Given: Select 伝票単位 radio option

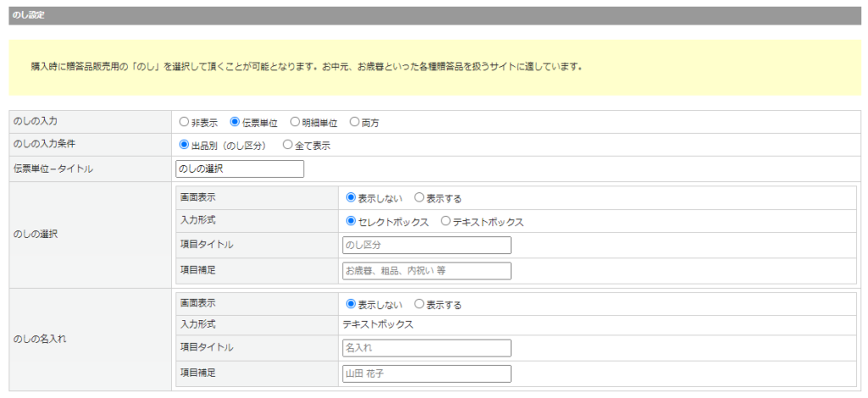Looking at the screenshot, I should pyautogui.click(x=235, y=122).
